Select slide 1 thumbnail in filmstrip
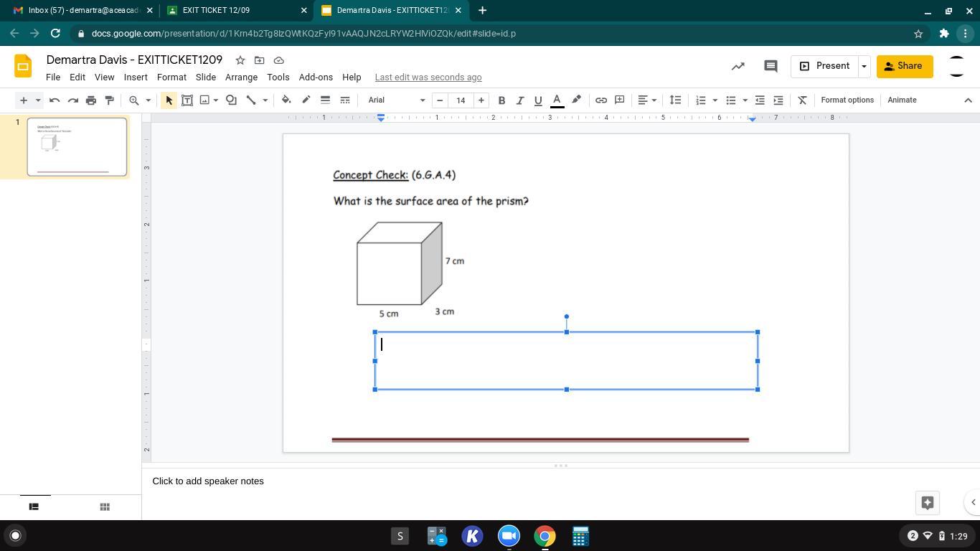Image resolution: width=980 pixels, height=551 pixels. (77, 147)
